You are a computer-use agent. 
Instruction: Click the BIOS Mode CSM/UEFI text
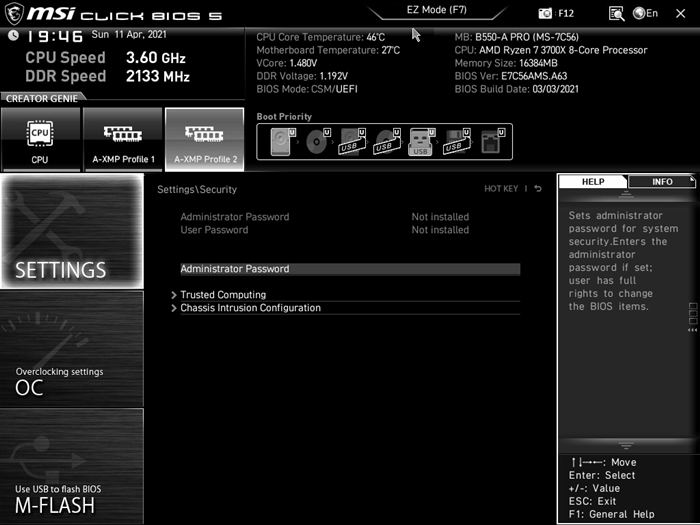(307, 89)
